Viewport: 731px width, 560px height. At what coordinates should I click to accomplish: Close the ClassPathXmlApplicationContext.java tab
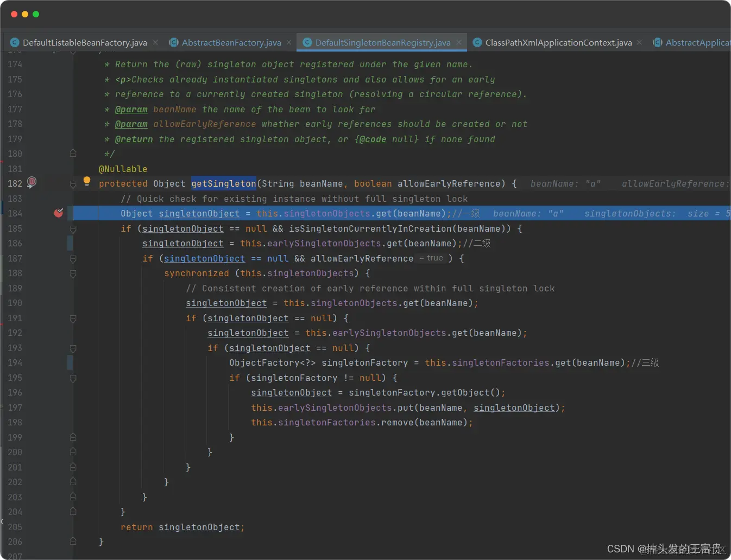pyautogui.click(x=639, y=42)
